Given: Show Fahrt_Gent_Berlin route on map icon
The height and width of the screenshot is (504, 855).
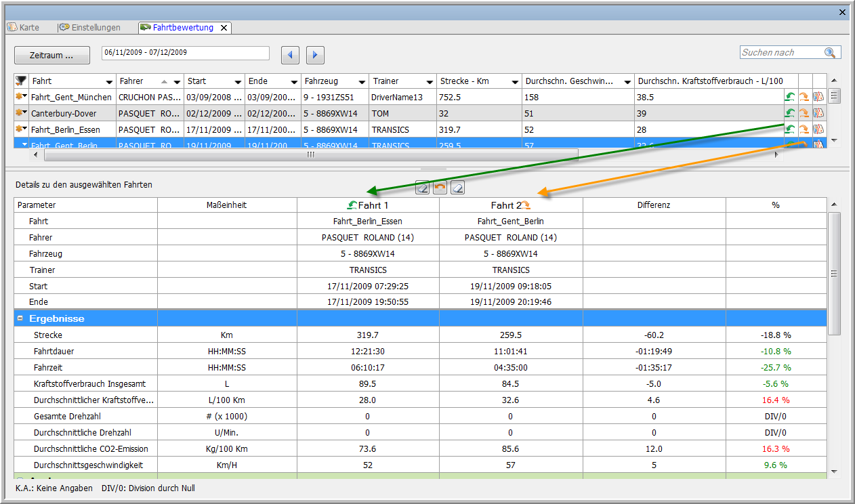Looking at the screenshot, I should (x=818, y=144).
